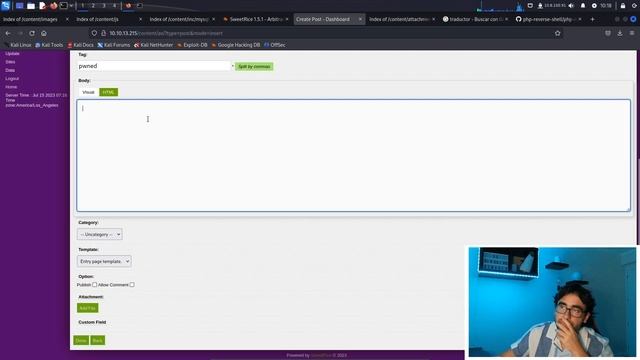Click Logout in the sidebar
Screen dimensions: 640x360
click(x=12, y=78)
